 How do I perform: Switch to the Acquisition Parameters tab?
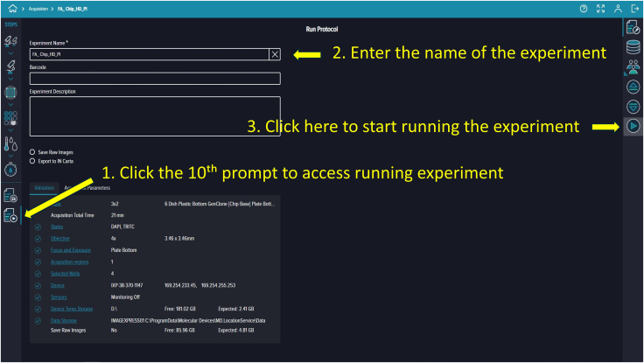(x=87, y=188)
